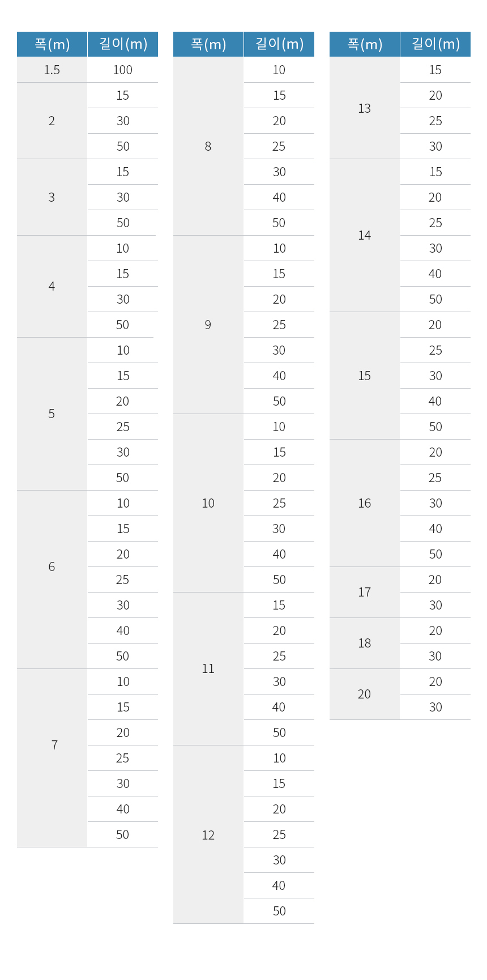The height and width of the screenshot is (980, 487).
Task: Select the width 16 cell
Action: pyautogui.click(x=364, y=503)
